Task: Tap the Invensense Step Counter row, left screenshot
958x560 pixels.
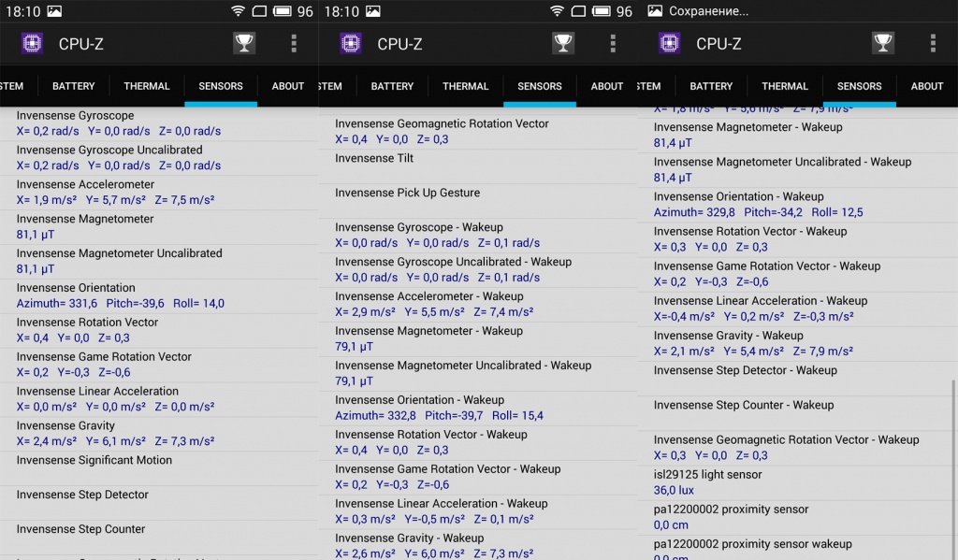Action: click(159, 538)
